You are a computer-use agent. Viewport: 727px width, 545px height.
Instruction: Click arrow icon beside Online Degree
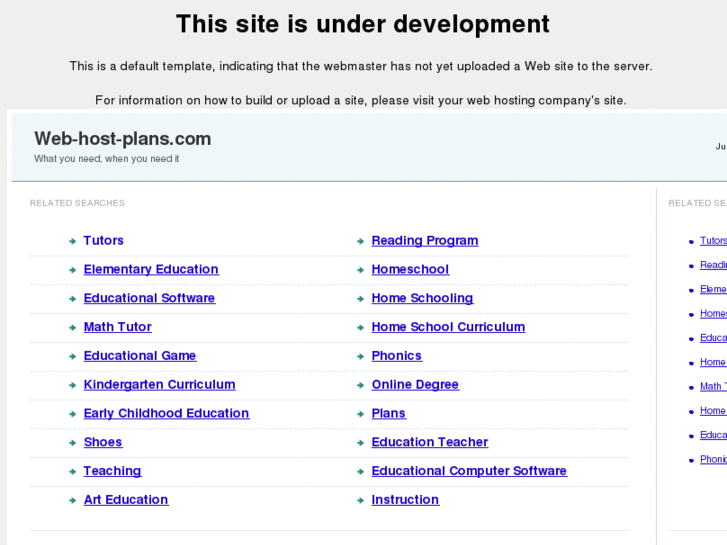(360, 385)
